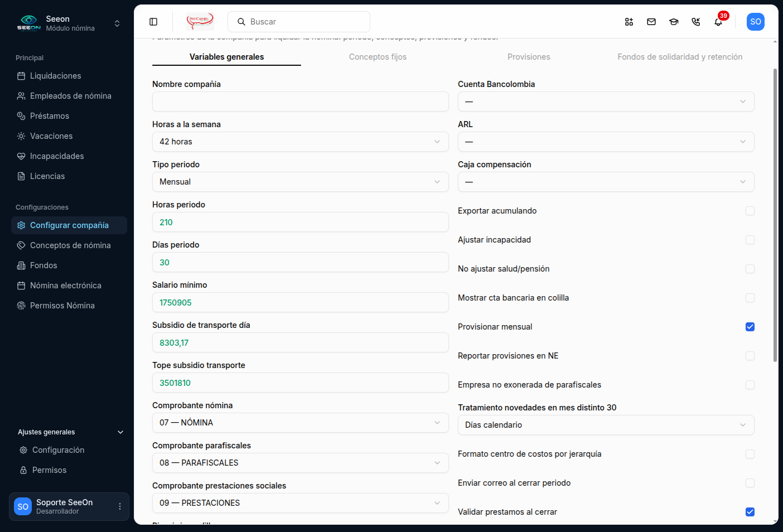Screen dimensions: 783x532
Task: Click the three-dot menu beside Soporte SeeOn
Action: pos(120,506)
